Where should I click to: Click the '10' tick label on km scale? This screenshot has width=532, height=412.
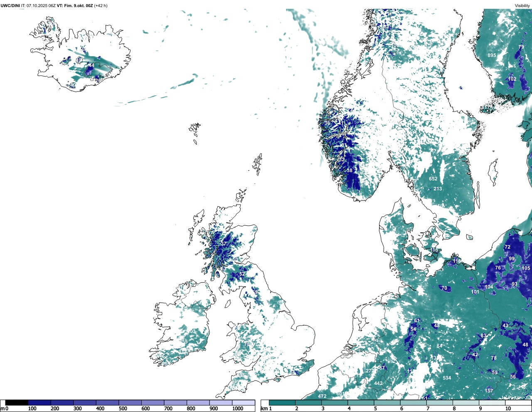pyautogui.click(x=508, y=409)
